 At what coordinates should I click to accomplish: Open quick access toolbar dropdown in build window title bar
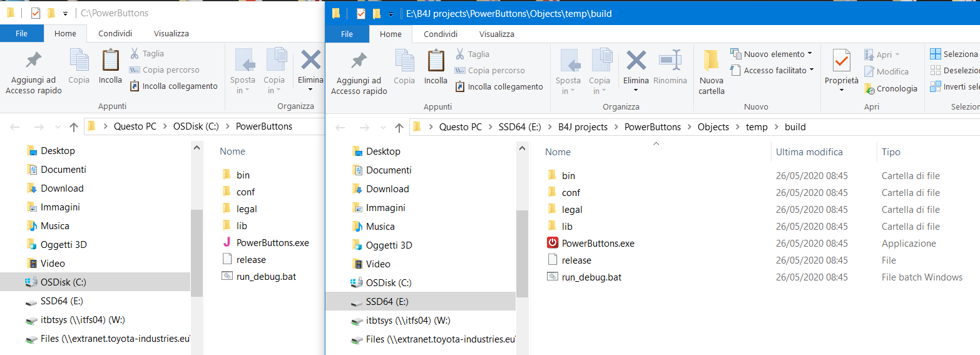(391, 14)
